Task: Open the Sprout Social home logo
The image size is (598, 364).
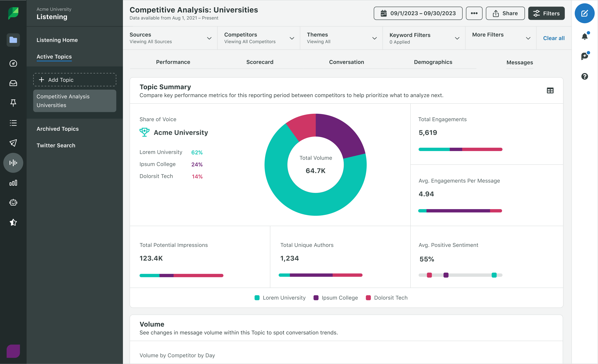Action: 13,13
